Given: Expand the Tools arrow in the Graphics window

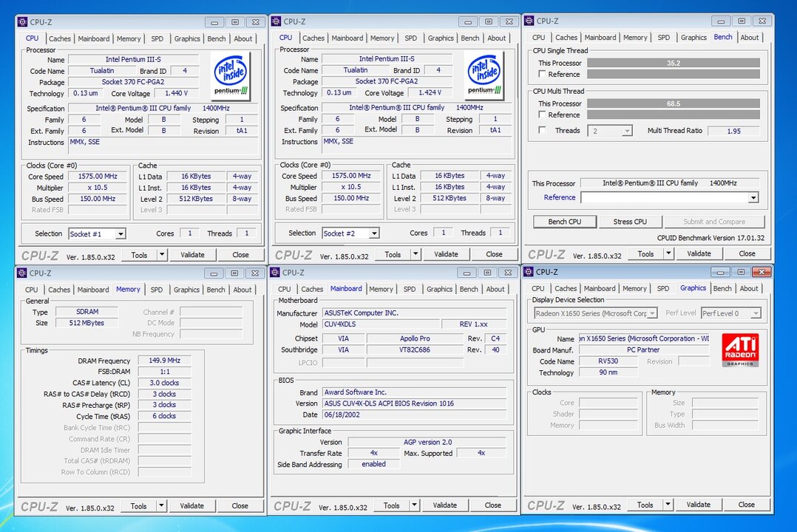Looking at the screenshot, I should pyautogui.click(x=668, y=505).
